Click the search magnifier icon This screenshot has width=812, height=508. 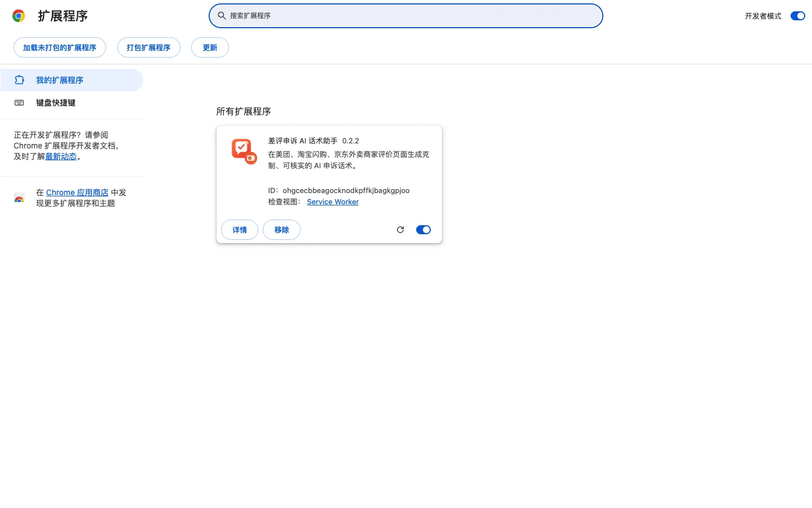[222, 16]
